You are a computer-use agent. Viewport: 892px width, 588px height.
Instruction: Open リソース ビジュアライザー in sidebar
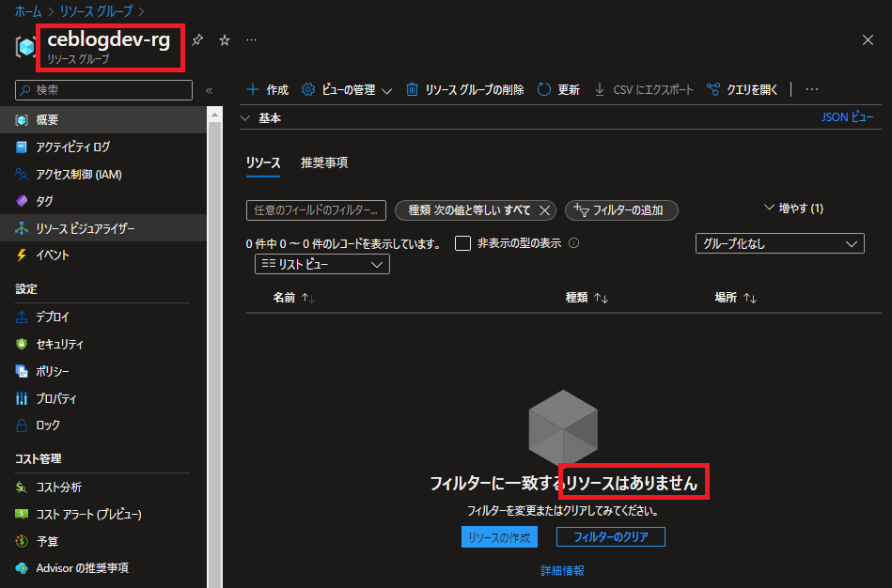click(103, 228)
